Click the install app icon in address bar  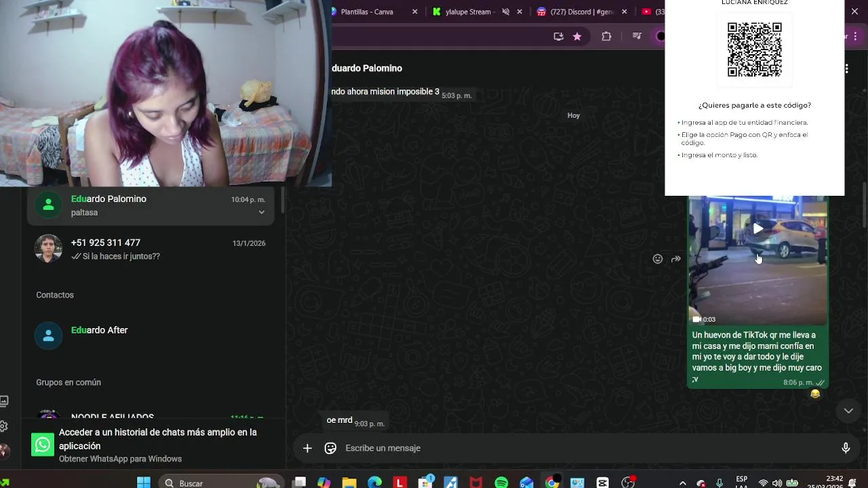coord(558,37)
